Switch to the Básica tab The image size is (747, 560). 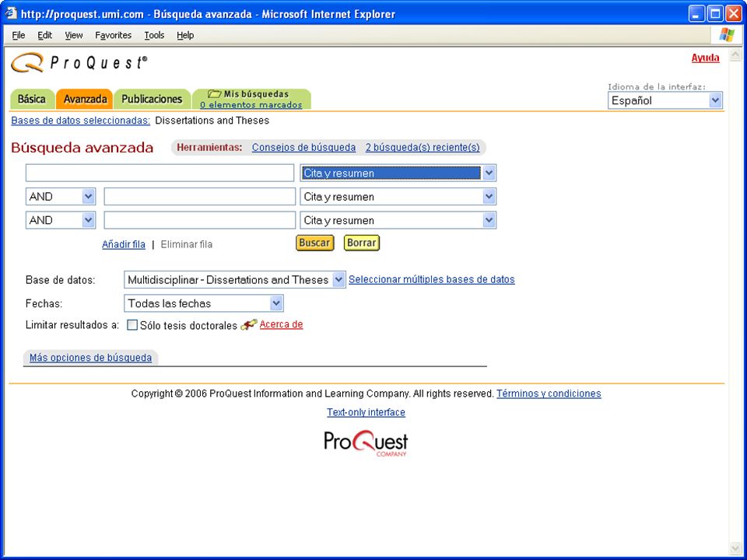coord(32,99)
